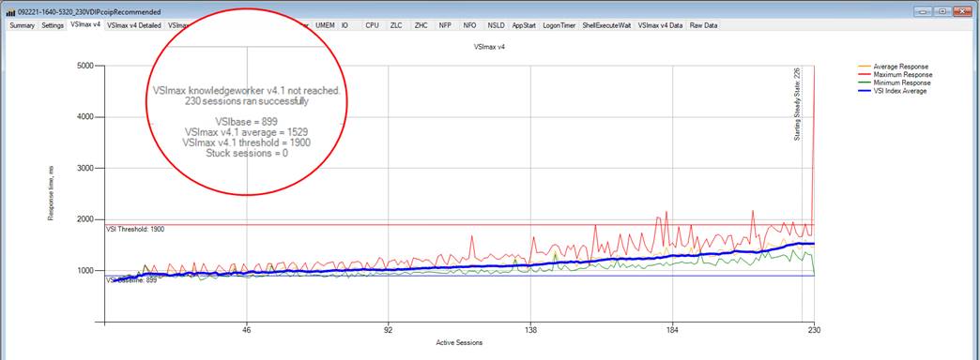Switch to the Settings tab
The image size is (980, 360).
tap(53, 25)
